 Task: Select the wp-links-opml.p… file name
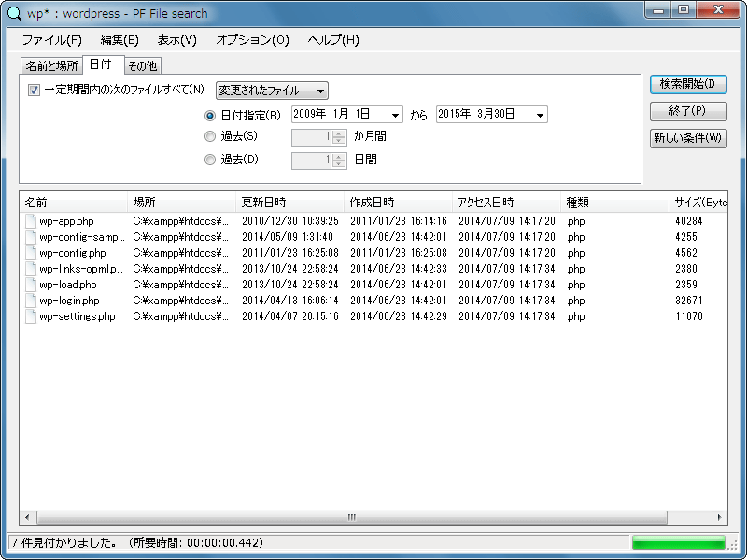point(81,269)
